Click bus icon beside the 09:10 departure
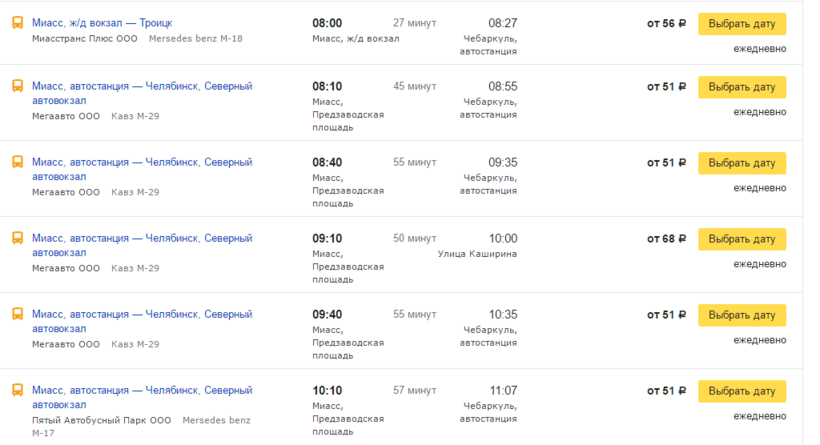Viewport: 820px width, 445px height. click(17, 238)
